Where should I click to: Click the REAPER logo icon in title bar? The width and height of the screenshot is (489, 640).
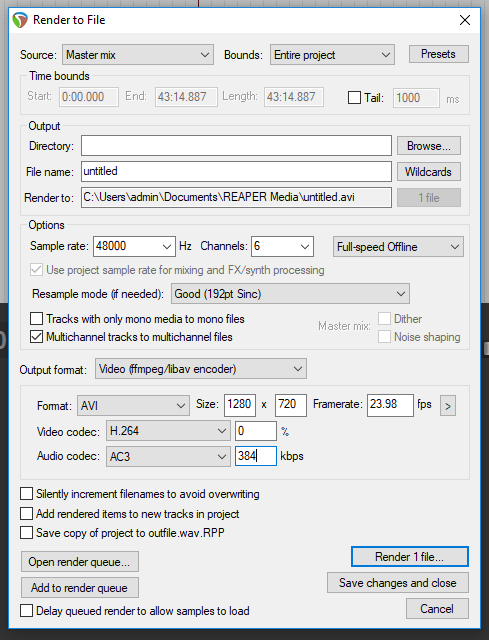tap(20, 20)
